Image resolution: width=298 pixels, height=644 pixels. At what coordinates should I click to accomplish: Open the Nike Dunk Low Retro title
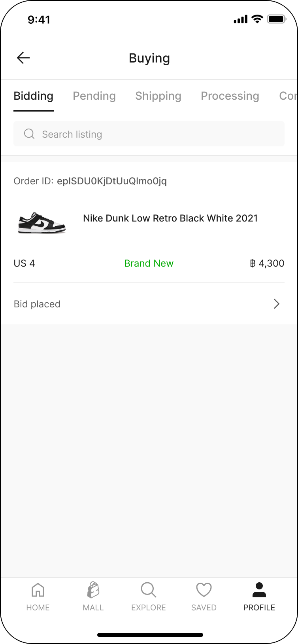click(x=170, y=218)
